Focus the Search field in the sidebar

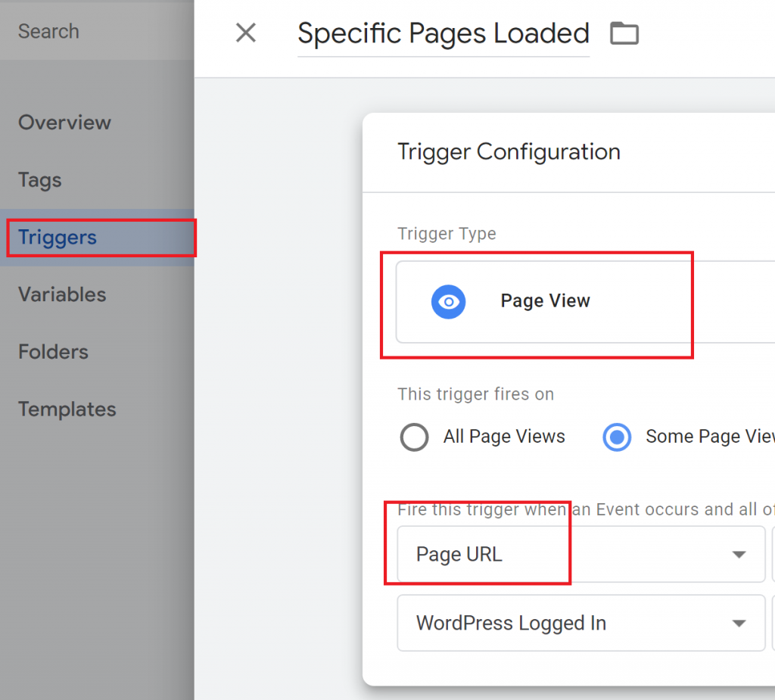pos(97,31)
